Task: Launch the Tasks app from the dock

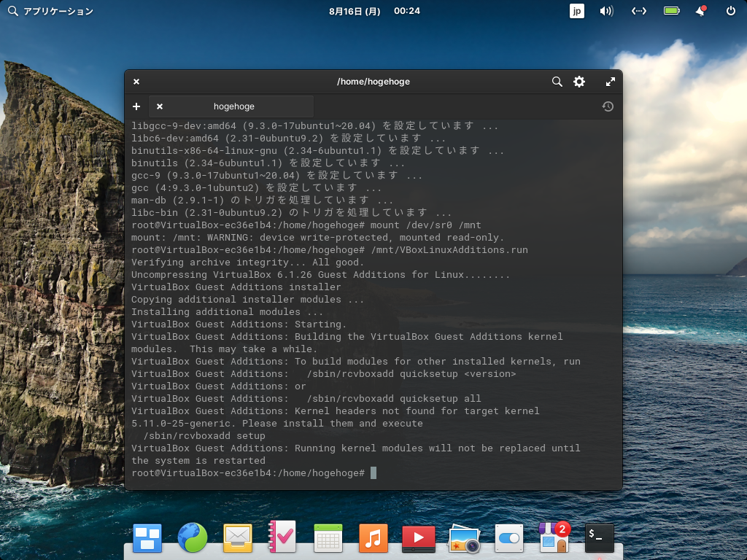Action: (282, 537)
